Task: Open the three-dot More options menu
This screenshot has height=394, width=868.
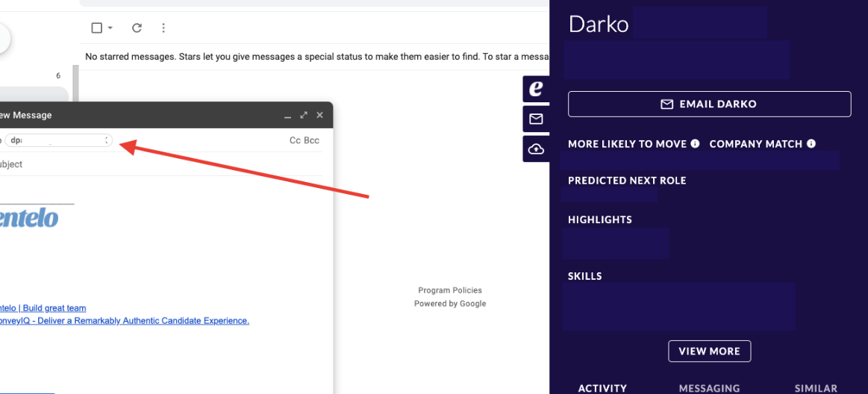Action: [x=163, y=28]
